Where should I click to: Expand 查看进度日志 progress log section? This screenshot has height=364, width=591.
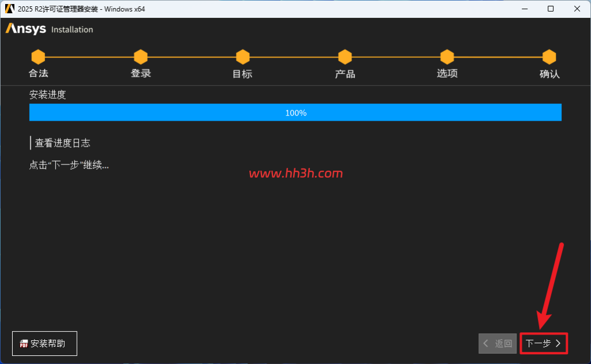pyautogui.click(x=62, y=143)
